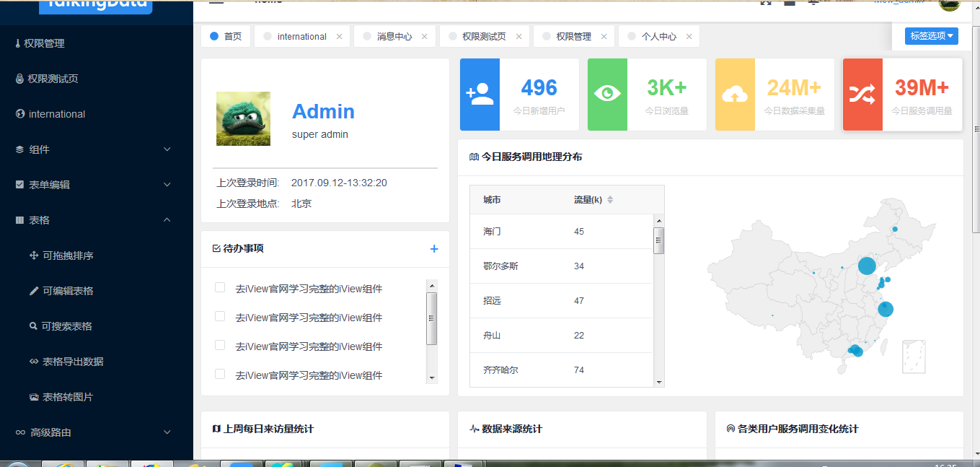The image size is (980, 467).
Task: Click the yellow cloud upload icon on 今日数据采集量 card
Action: click(734, 95)
